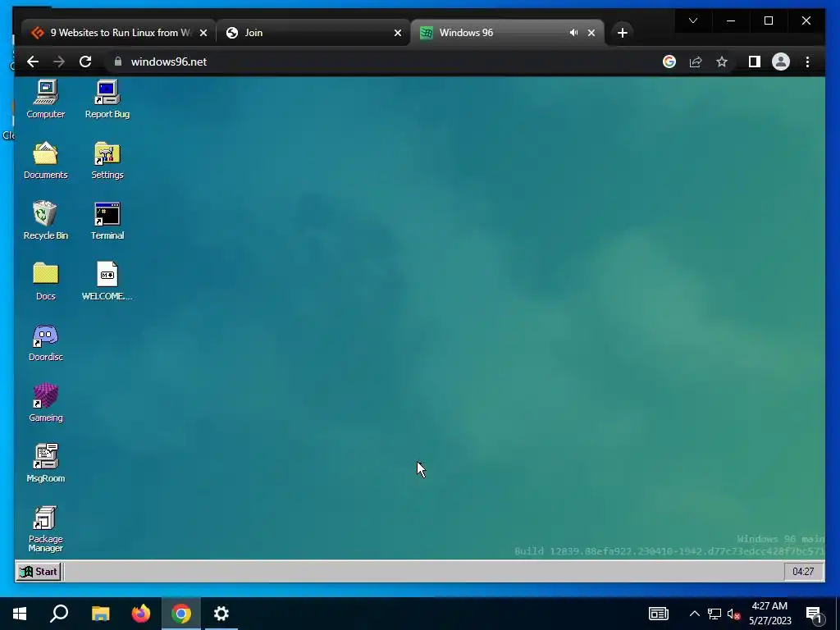Open the MsgRoom shortcut icon
Viewport: 840px width, 630px height.
pos(46,463)
